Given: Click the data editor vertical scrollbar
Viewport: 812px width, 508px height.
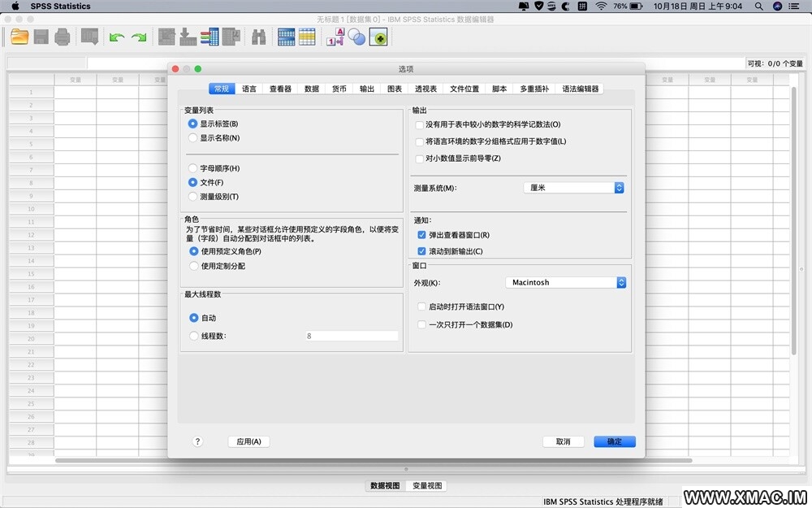Looking at the screenshot, I should click(x=794, y=221).
